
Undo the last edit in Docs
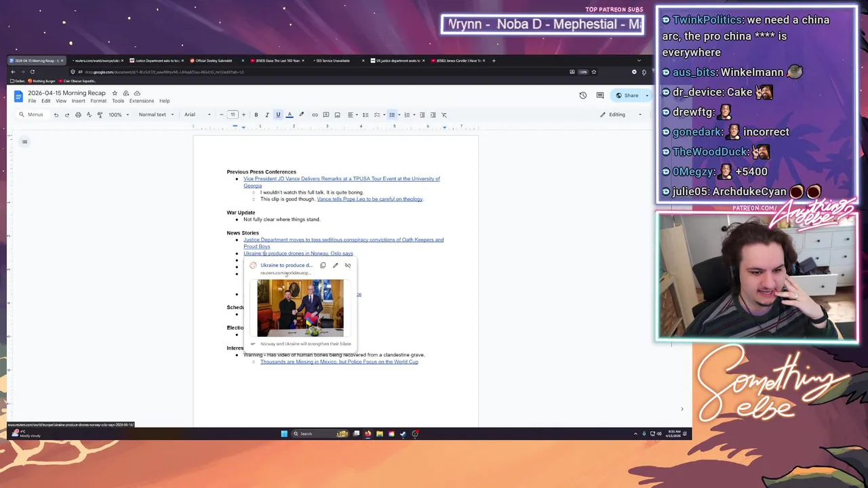point(56,115)
